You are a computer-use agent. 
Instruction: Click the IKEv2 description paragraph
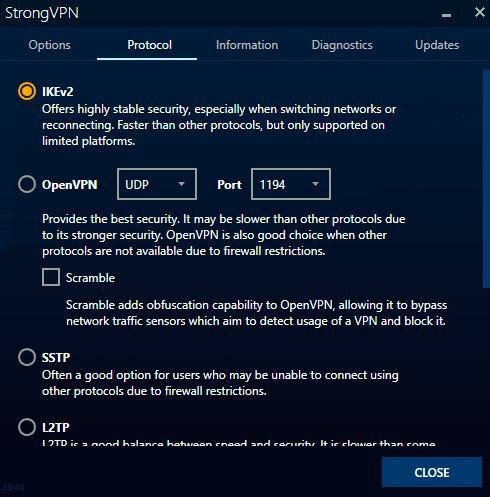(x=219, y=125)
